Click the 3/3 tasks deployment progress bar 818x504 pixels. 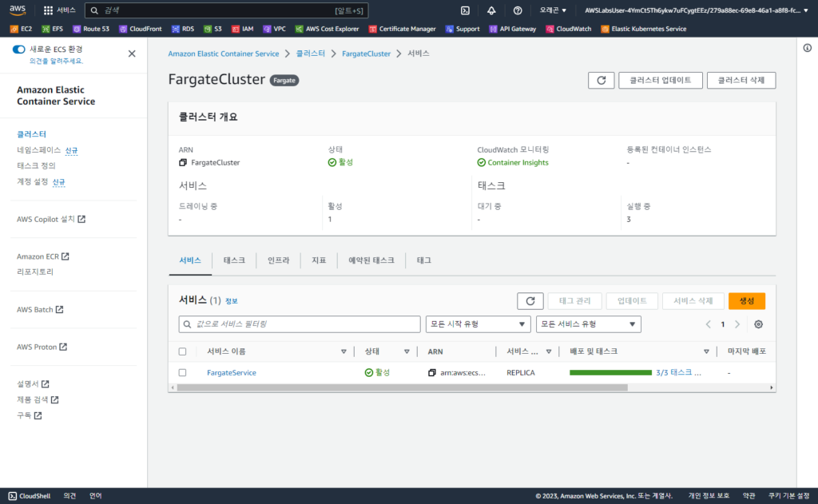tap(610, 372)
